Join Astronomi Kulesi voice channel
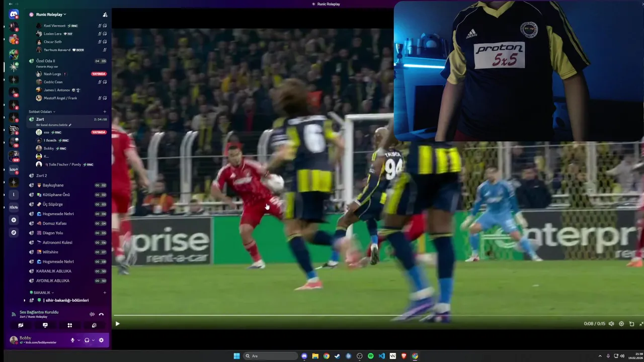 (x=68, y=242)
